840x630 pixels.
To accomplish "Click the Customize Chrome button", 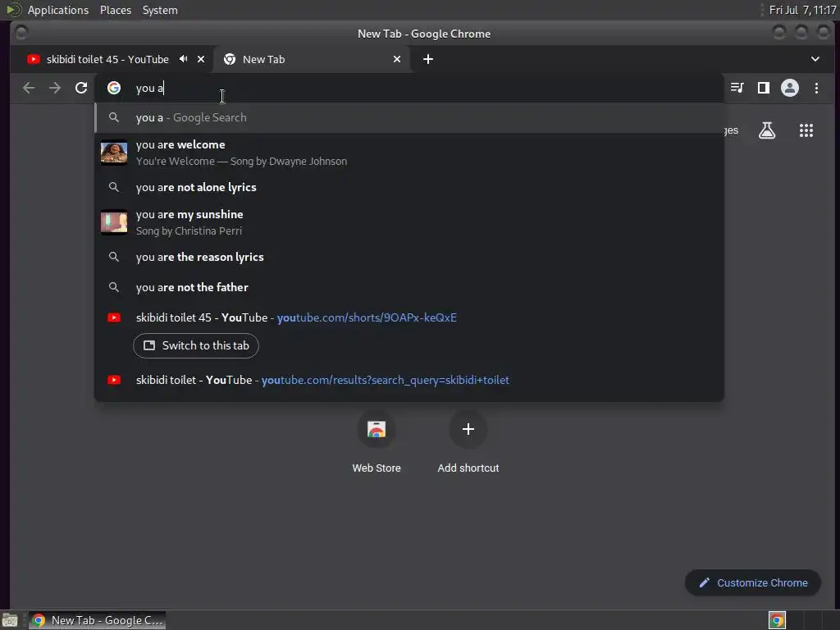I will click(753, 583).
